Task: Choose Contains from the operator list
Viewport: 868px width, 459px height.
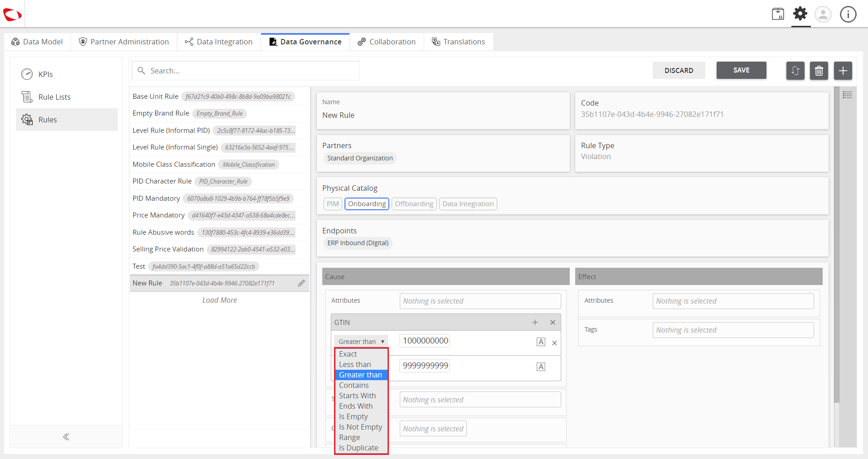Action: point(361,385)
